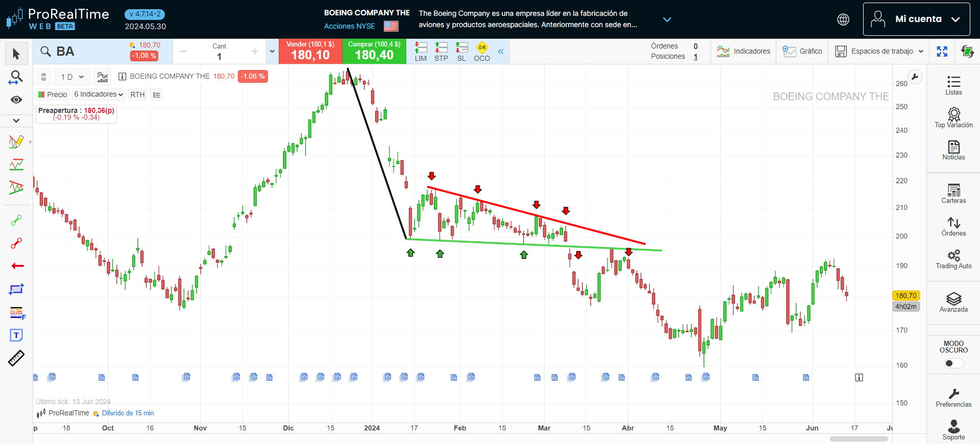Open the Espacios de trabajo dropdown
This screenshot has height=444, width=980.
pyautogui.click(x=879, y=51)
